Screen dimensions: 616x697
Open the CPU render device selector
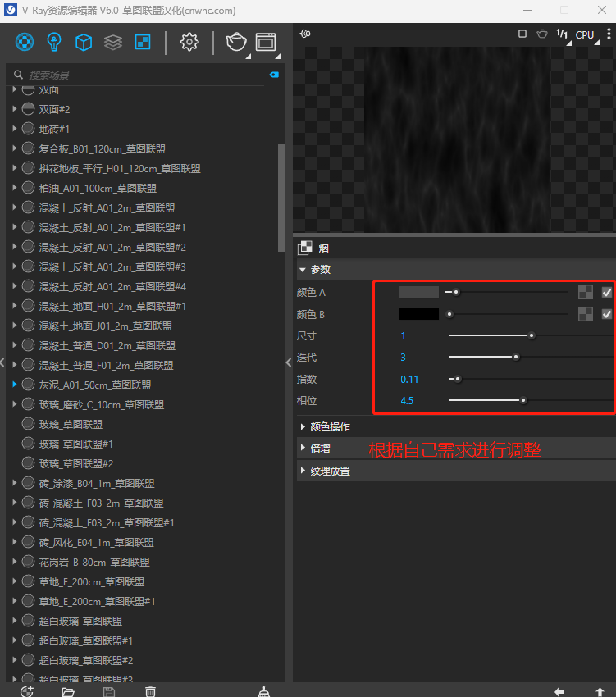tap(585, 34)
